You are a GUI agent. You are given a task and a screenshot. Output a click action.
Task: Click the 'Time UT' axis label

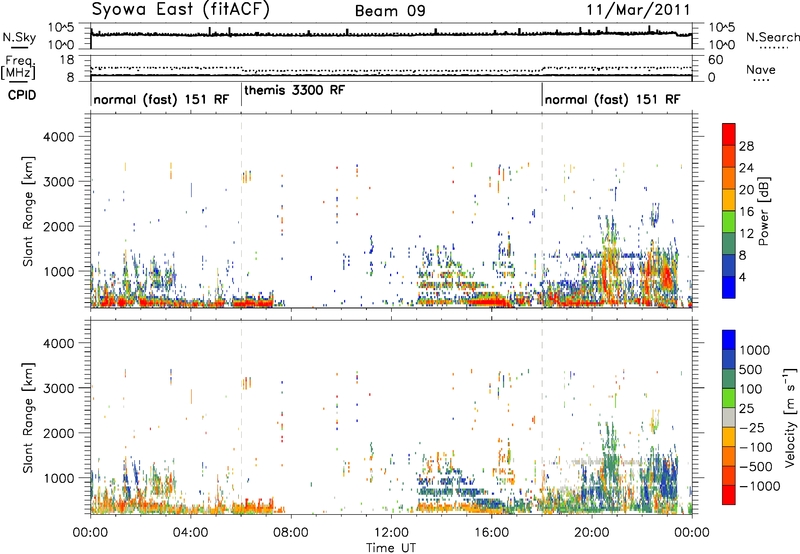pyautogui.click(x=391, y=548)
